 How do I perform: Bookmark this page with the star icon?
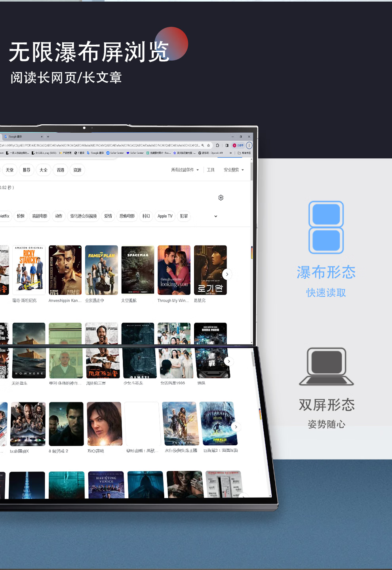pyautogui.click(x=209, y=145)
